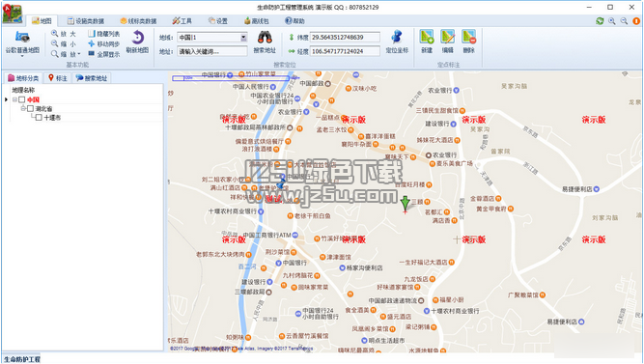Click the 放大 zoom in magnifier
Image resolution: width=644 pixels, height=364 pixels.
[55, 33]
